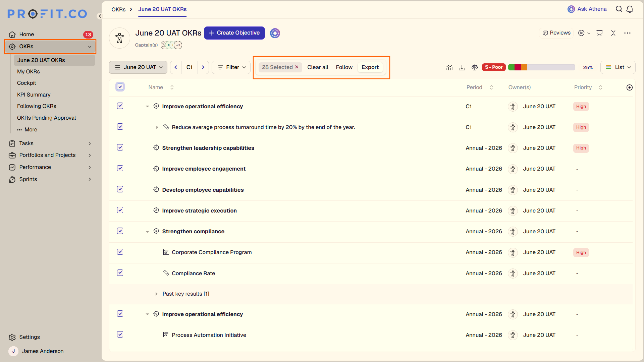This screenshot has height=362, width=644.
Task: Open the notifications bell
Action: [x=630, y=9]
